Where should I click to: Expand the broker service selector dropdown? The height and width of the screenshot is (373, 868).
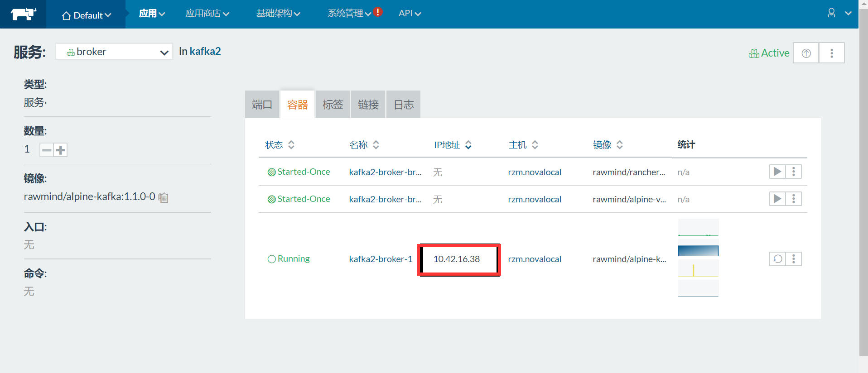click(114, 52)
